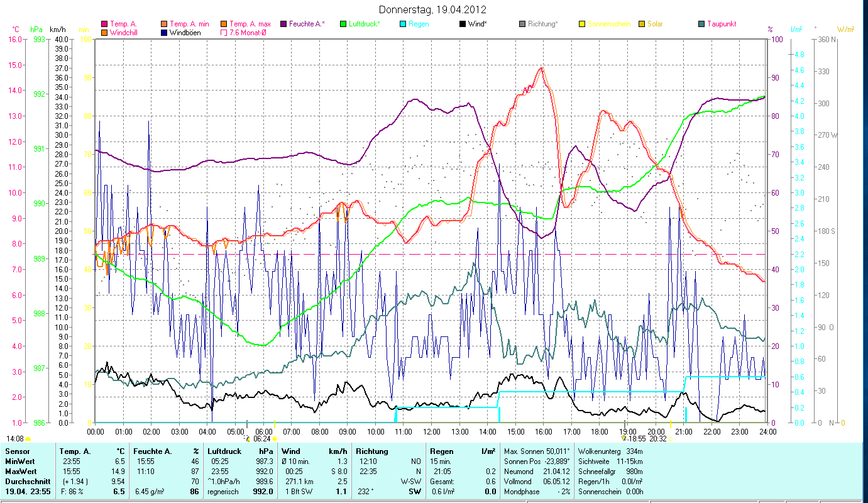Click the blue Windböen legend swatch
Image resolution: width=868 pixels, height=503 pixels.
pos(164,33)
